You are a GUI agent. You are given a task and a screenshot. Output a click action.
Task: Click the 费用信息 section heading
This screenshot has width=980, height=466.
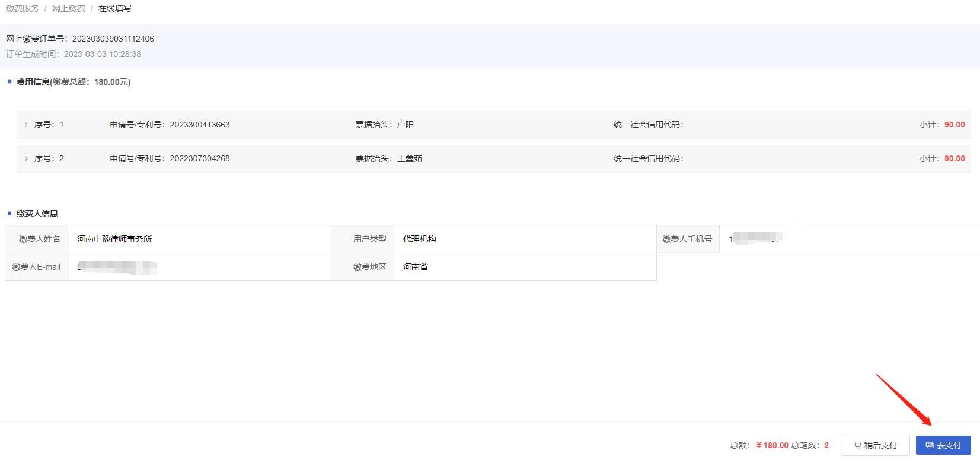[74, 82]
